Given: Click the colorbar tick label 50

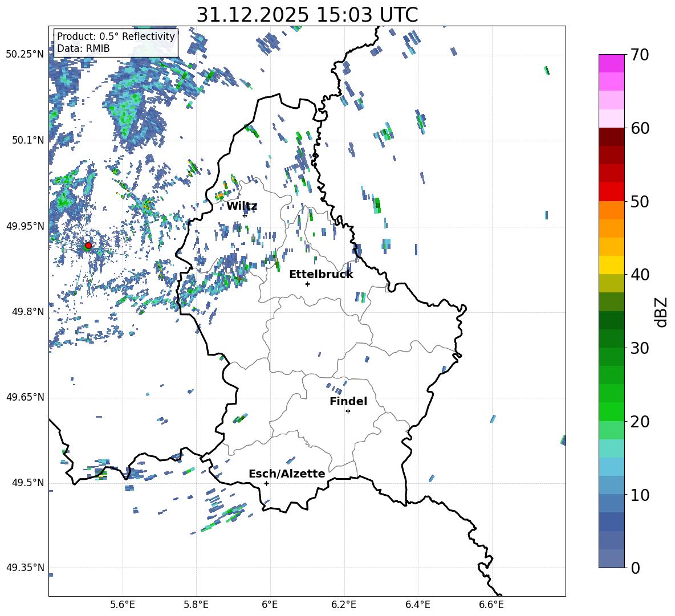Looking at the screenshot, I should (640, 202).
